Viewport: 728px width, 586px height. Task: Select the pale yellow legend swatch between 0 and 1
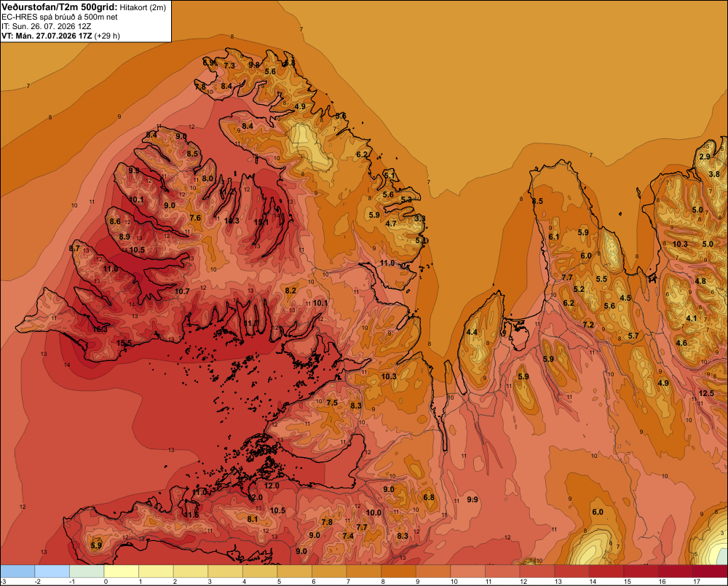click(121, 571)
